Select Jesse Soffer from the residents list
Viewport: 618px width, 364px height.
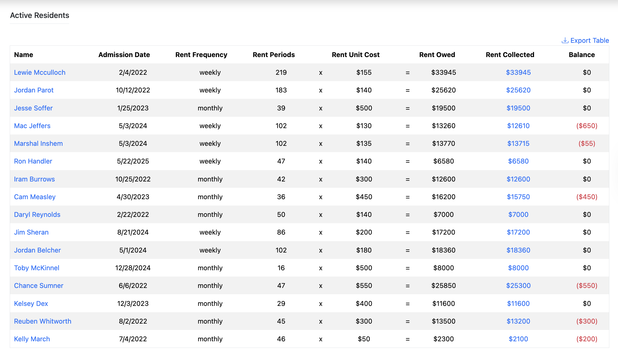33,108
